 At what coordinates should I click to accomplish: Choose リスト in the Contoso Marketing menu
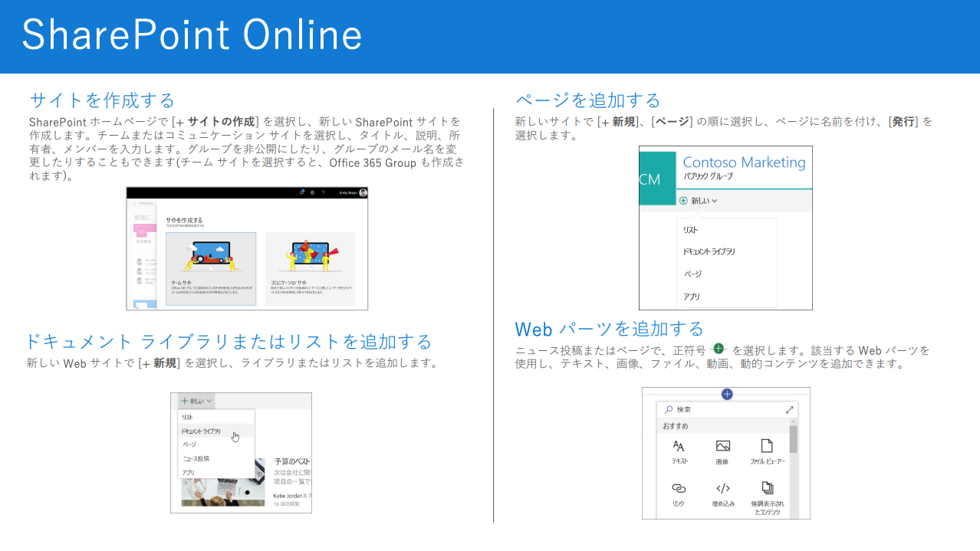690,230
